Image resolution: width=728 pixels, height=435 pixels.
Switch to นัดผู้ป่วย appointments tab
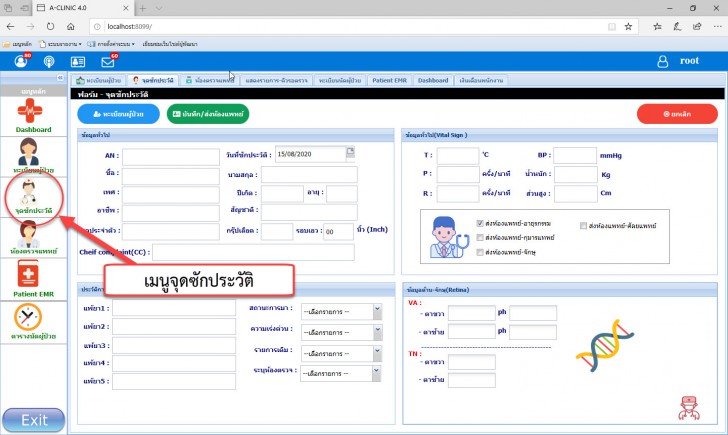tap(340, 80)
